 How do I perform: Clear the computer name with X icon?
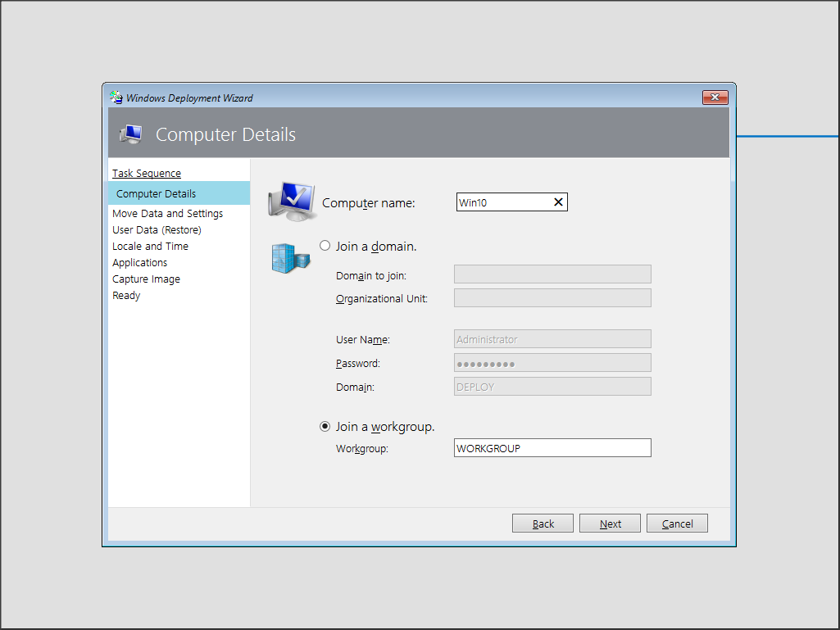tap(558, 202)
